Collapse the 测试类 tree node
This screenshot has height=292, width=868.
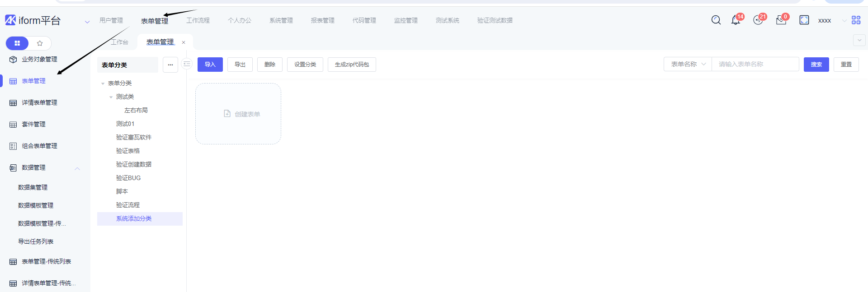point(111,97)
